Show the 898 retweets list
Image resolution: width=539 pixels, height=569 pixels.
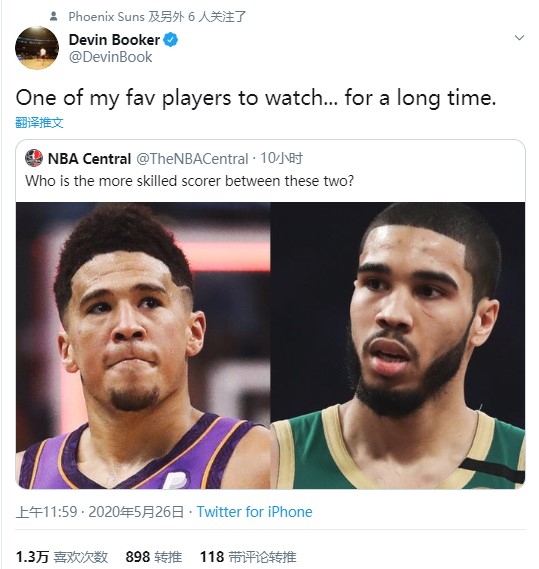pyautogui.click(x=154, y=556)
